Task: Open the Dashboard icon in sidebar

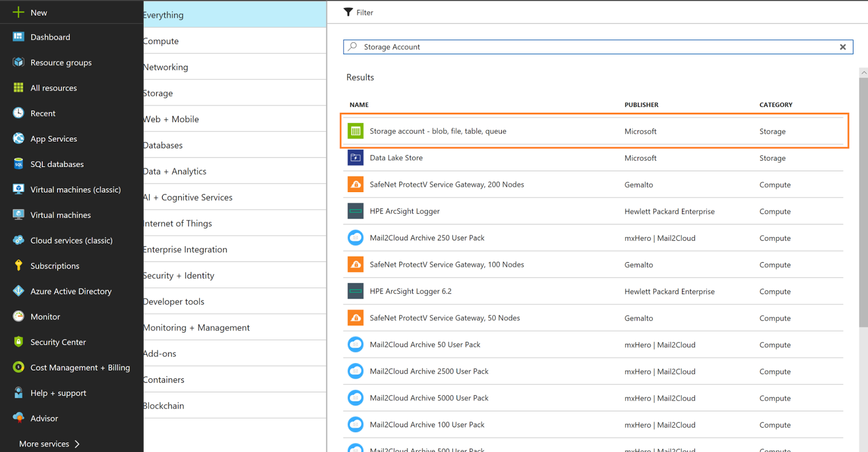Action: tap(18, 37)
